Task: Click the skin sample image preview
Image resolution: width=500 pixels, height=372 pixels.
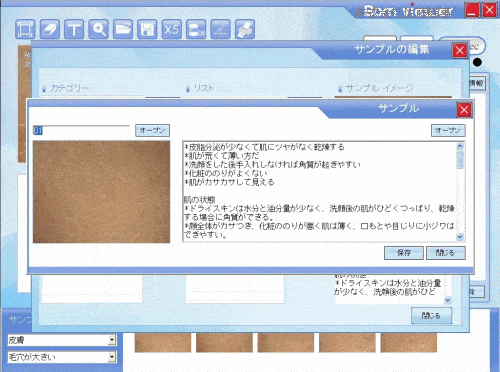Action: 101,192
